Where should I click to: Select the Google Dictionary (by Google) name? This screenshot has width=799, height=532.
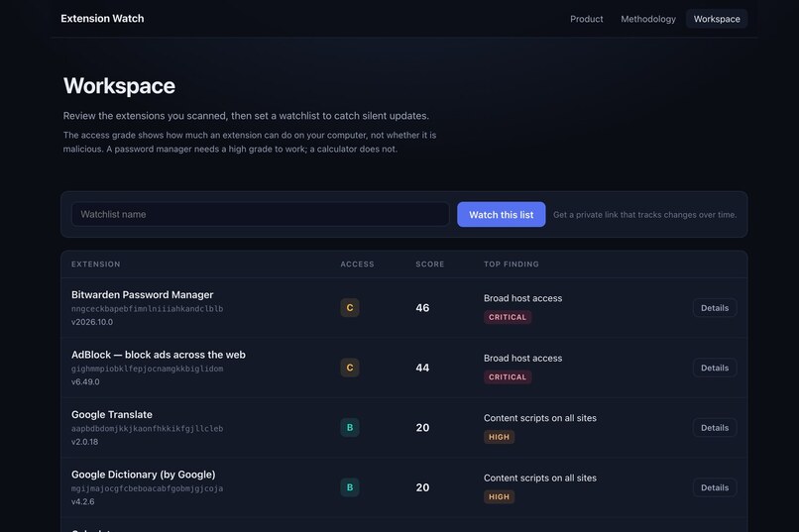(143, 475)
